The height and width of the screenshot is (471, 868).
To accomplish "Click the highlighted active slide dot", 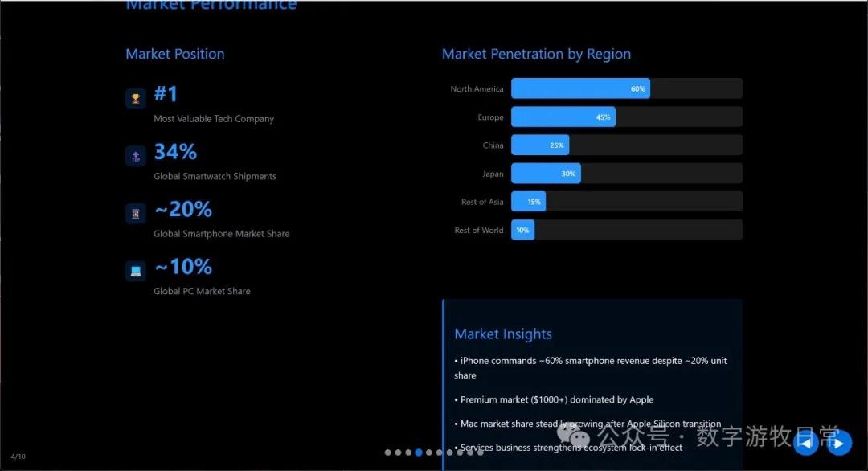I will (419, 453).
